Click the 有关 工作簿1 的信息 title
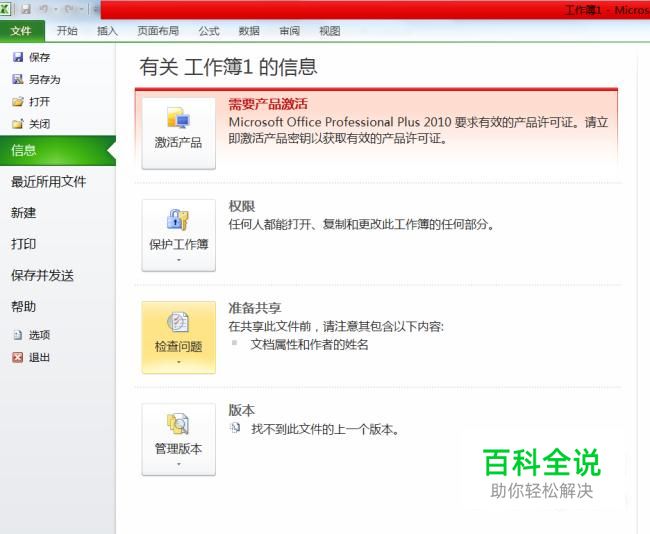Viewport: 650px width, 534px height. point(228,67)
